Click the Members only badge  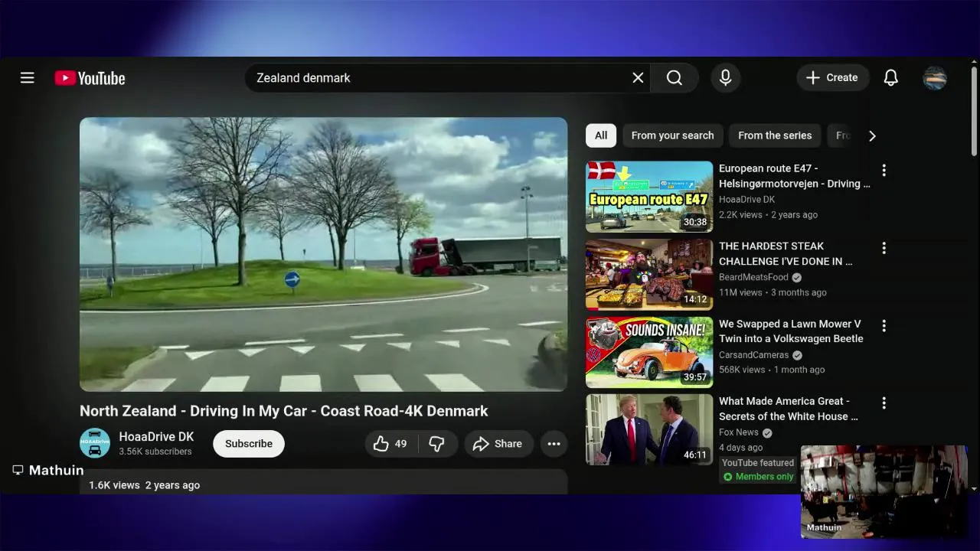[x=759, y=477]
